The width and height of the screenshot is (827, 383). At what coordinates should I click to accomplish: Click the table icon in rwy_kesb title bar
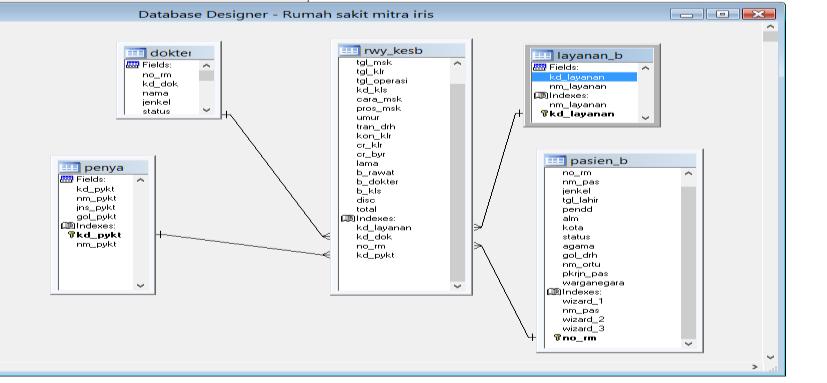pos(349,51)
